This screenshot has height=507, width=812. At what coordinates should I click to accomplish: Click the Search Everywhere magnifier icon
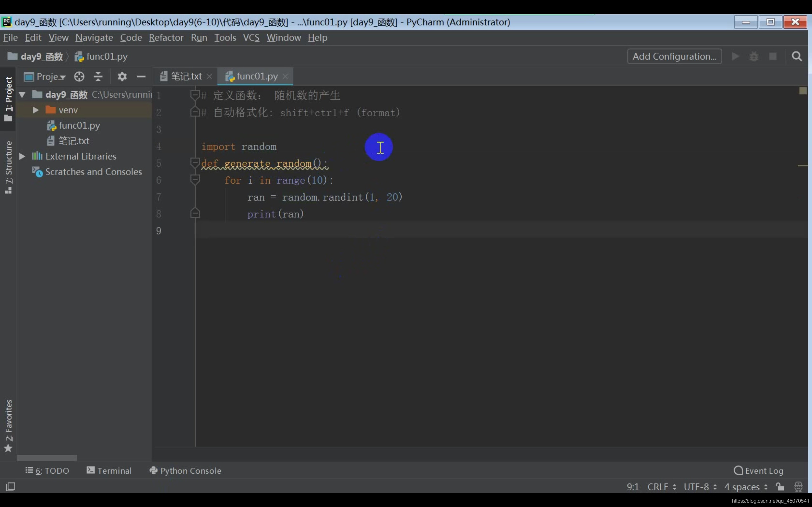pyautogui.click(x=797, y=56)
